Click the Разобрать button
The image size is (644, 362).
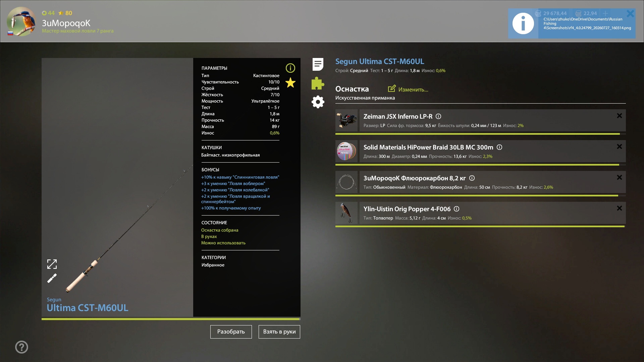pos(231,332)
